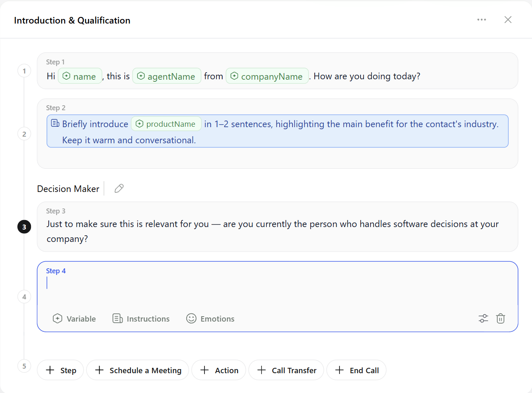Image resolution: width=532 pixels, height=393 pixels.
Task: Click the 'Introduction & Qualification' title
Action: [72, 20]
